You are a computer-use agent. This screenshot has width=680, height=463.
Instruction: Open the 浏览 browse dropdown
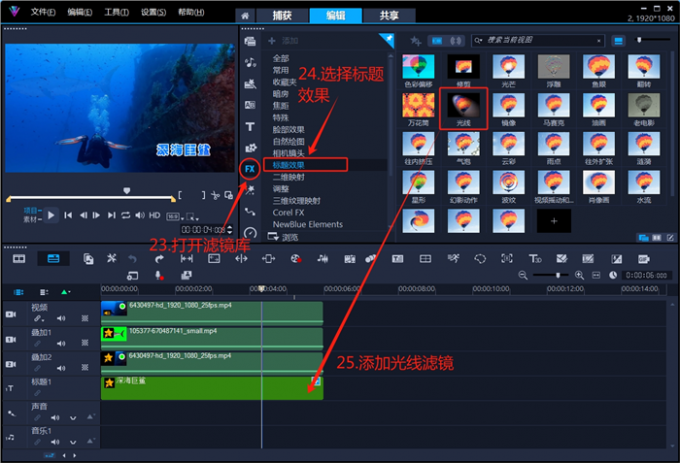[x=283, y=237]
